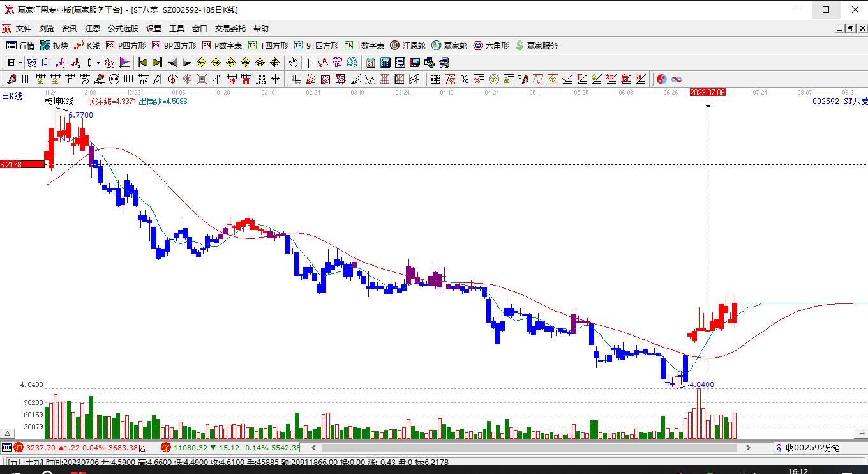Select the Gann fan lines tool
Screen dimensions: 868x474
coord(311,79)
